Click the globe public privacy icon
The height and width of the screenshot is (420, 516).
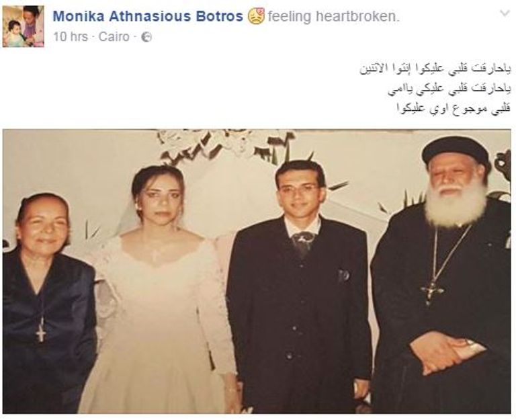click(x=146, y=37)
